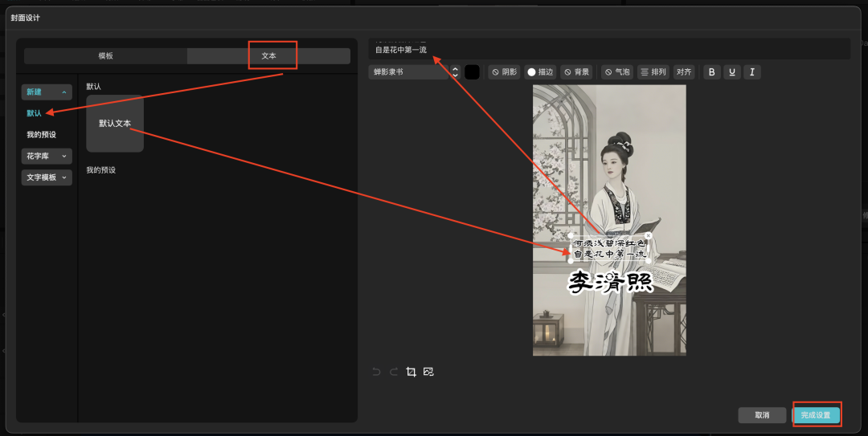Click the replace image icon
This screenshot has width=868, height=436.
coord(428,372)
